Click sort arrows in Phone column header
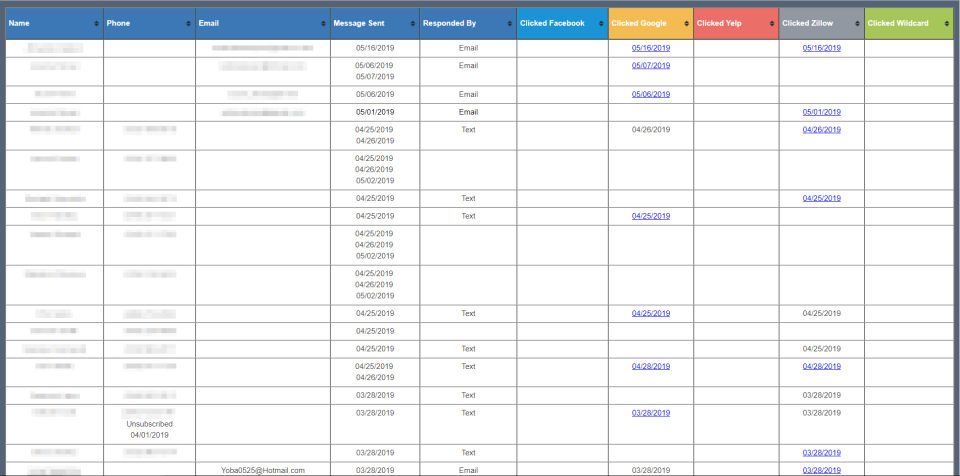 click(189, 24)
